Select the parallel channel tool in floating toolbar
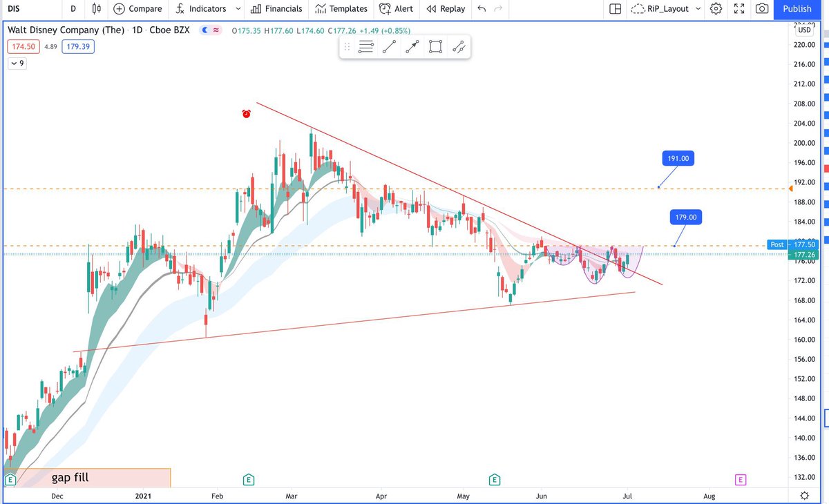Screen dimensions: 829x504 458,47
